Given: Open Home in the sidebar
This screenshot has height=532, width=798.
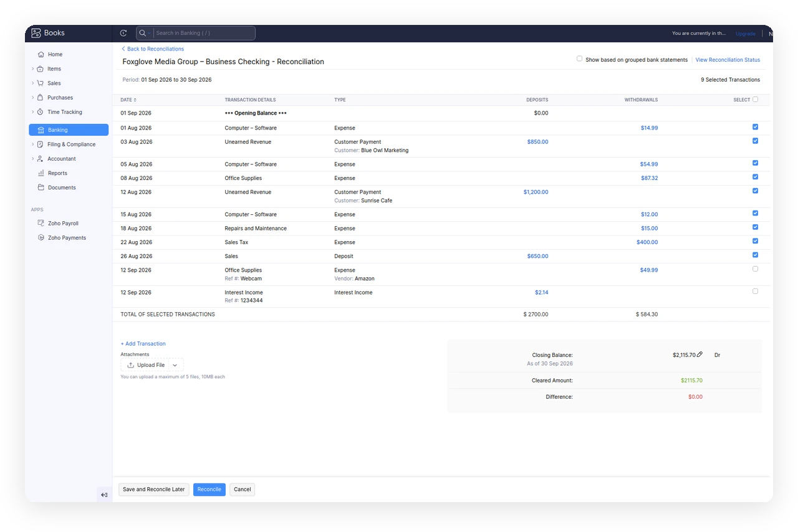Looking at the screenshot, I should [x=69, y=54].
